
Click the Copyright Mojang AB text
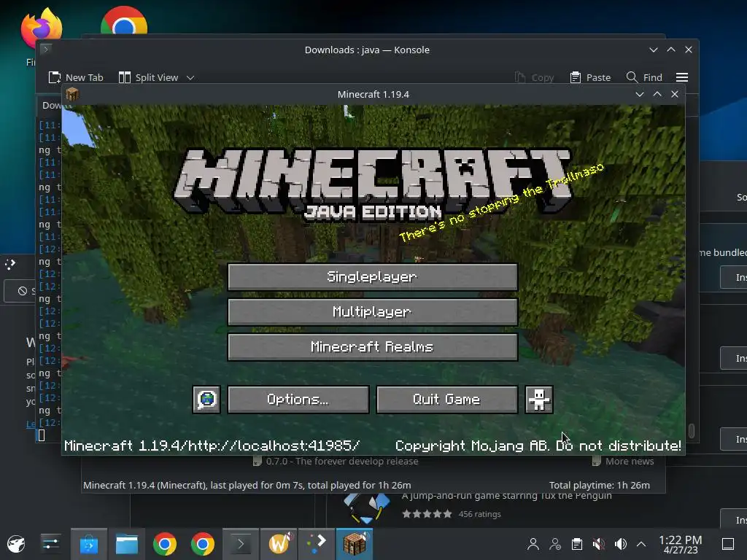[538, 446]
